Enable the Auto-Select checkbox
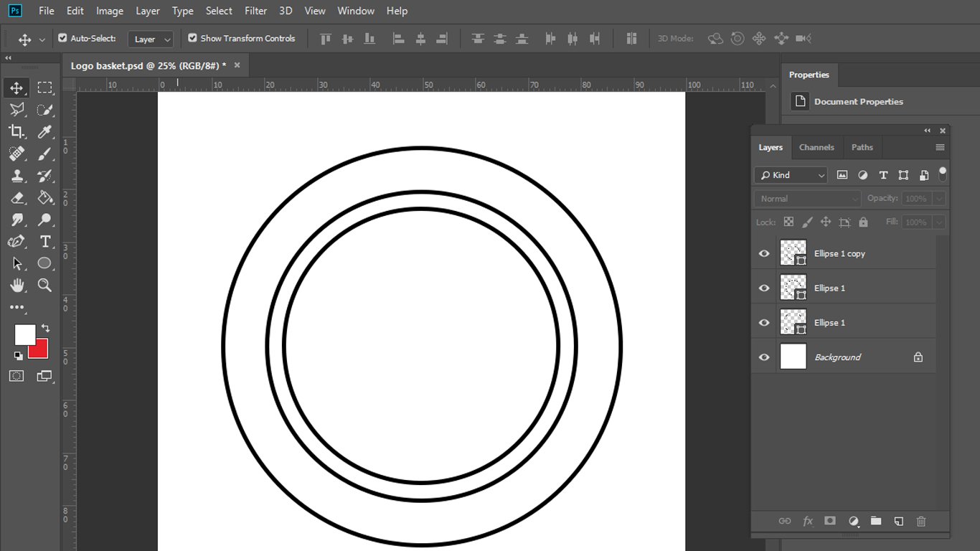This screenshot has height=551, width=980. coord(62,38)
